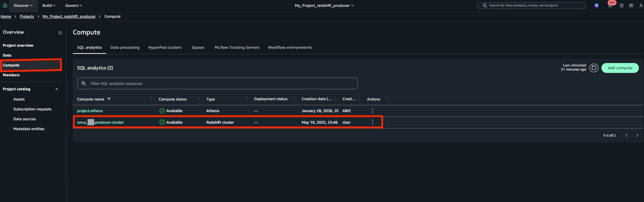644x202 pixels.
Task: Go to Home via breadcrumb
Action: pyautogui.click(x=6, y=16)
